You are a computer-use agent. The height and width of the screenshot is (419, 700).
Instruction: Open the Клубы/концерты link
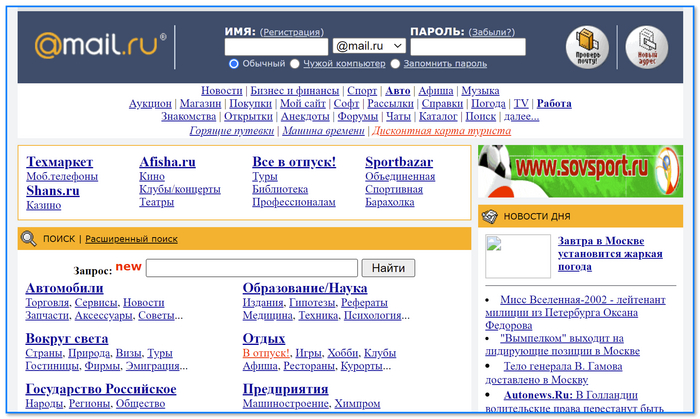180,189
